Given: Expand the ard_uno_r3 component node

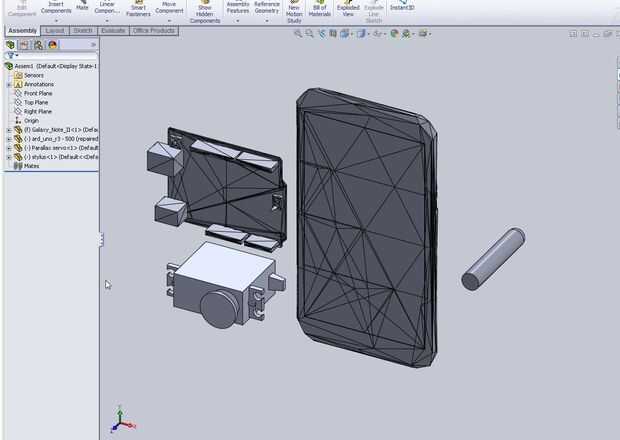Looking at the screenshot, I should click(9, 139).
